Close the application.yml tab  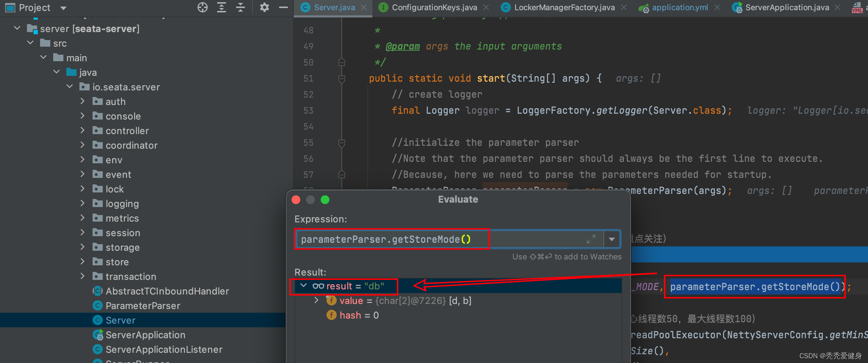point(717,8)
